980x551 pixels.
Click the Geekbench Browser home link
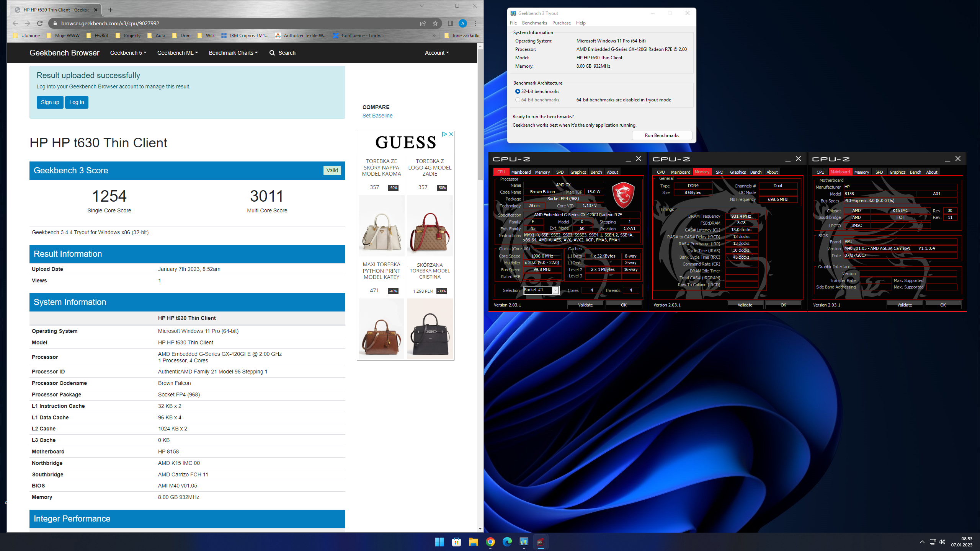pos(64,53)
